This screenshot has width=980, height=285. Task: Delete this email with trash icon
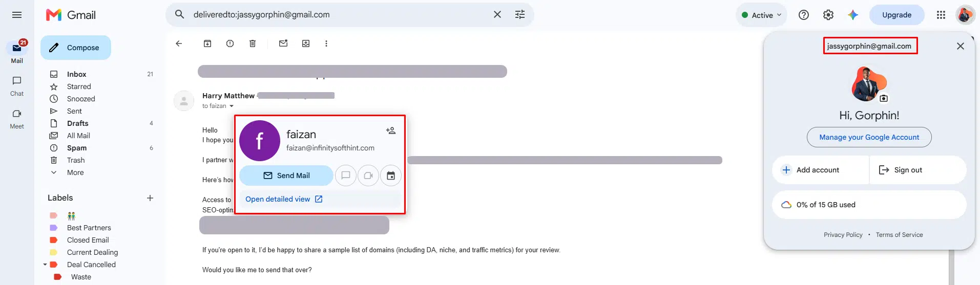click(x=253, y=43)
